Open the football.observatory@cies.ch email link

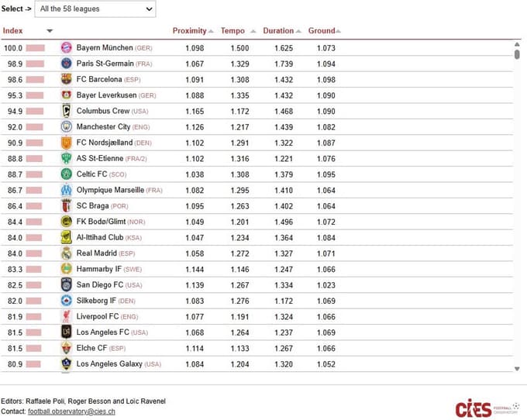coord(71,411)
